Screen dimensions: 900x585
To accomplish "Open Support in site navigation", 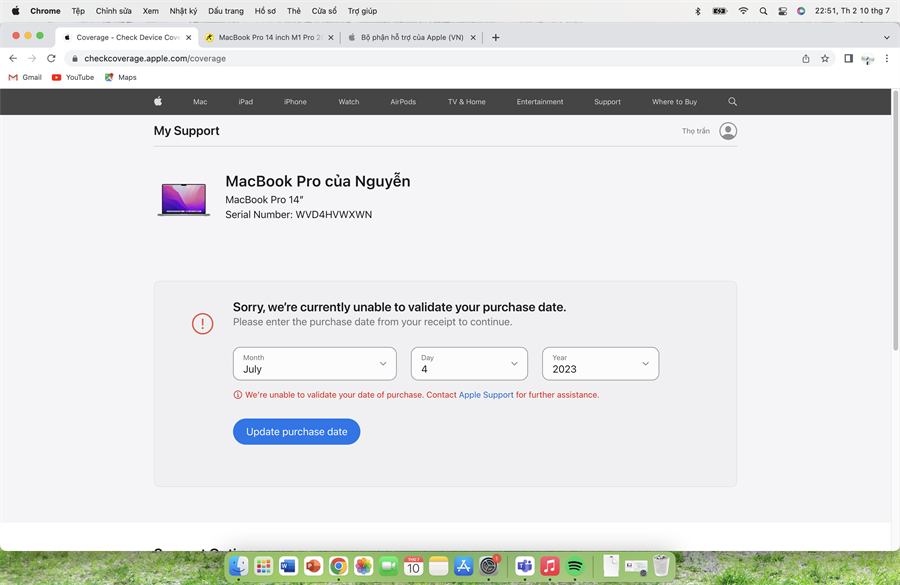I will (x=607, y=102).
